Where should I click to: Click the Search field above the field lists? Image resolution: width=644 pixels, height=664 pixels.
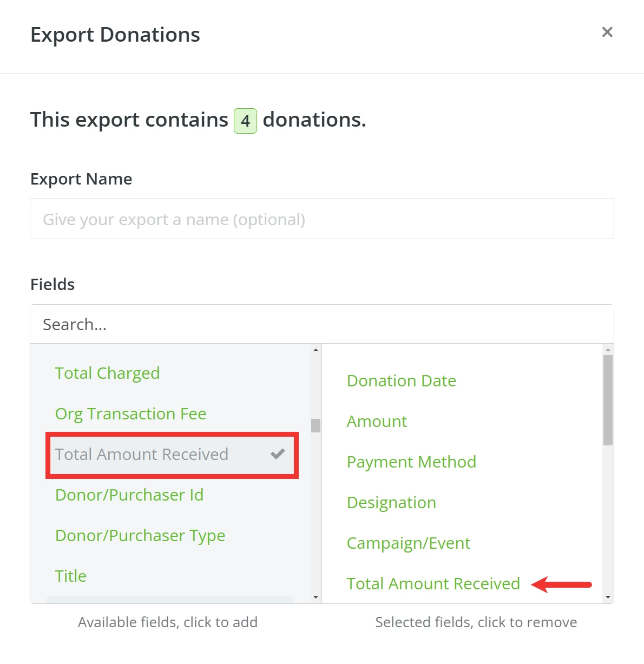pyautogui.click(x=322, y=324)
